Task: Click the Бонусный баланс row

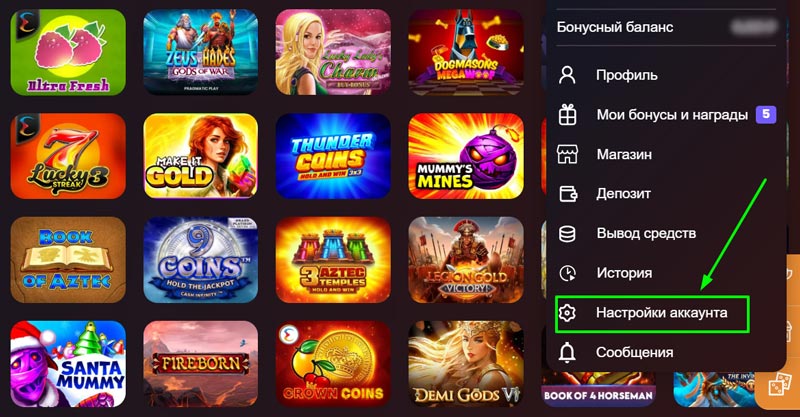Action: [666, 27]
